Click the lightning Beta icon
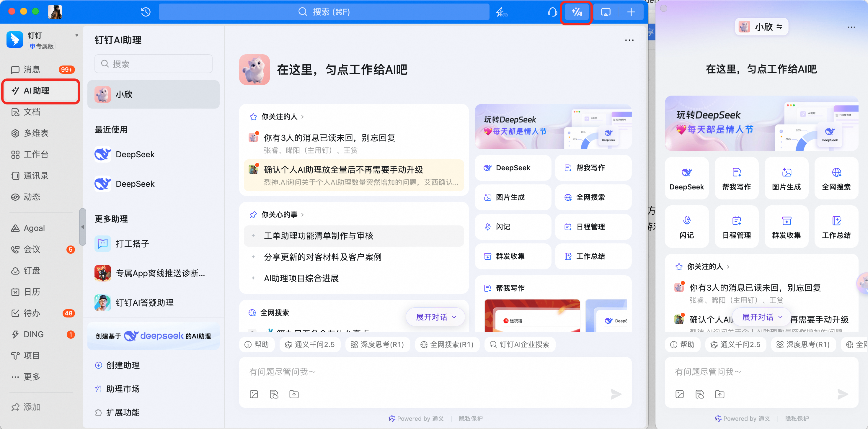This screenshot has width=868, height=429. [x=501, y=12]
